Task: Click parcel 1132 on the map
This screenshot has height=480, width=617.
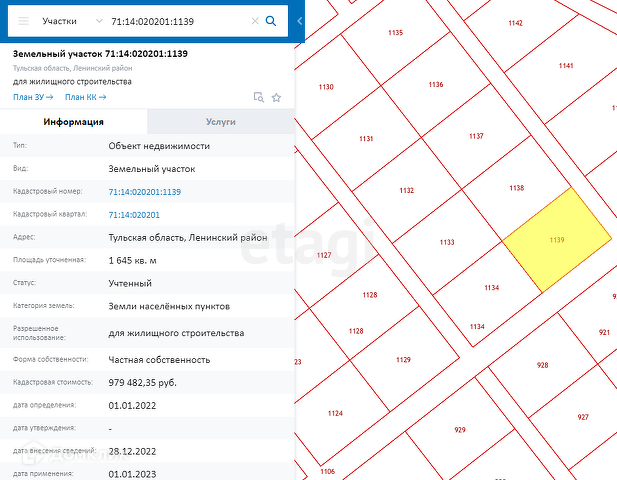Action: 406,190
